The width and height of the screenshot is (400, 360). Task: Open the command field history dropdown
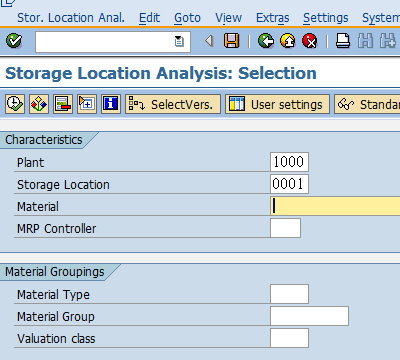point(179,41)
